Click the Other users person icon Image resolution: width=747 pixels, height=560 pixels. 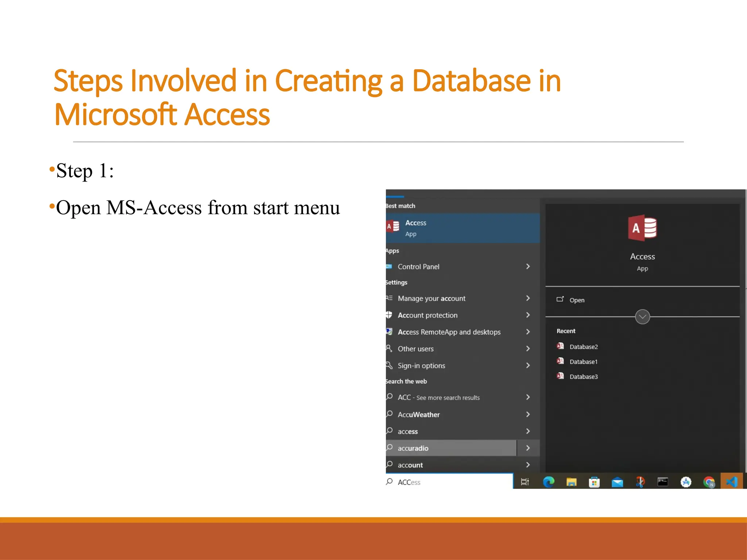(389, 348)
